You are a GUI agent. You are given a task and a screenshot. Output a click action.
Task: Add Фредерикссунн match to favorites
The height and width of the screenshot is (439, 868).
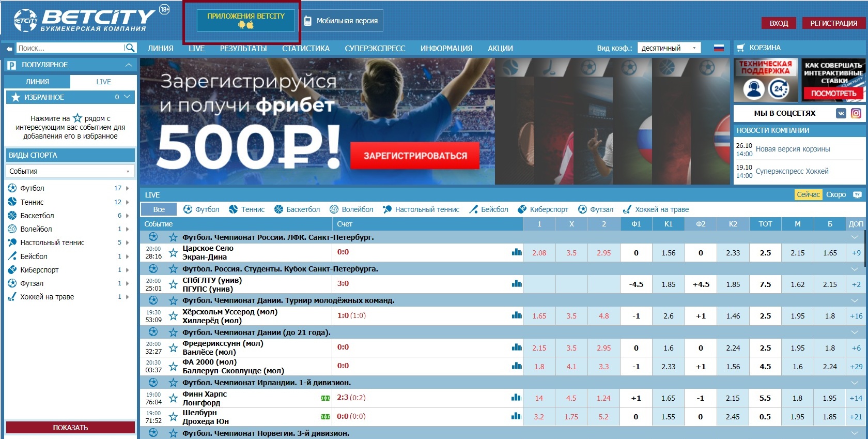click(x=174, y=348)
